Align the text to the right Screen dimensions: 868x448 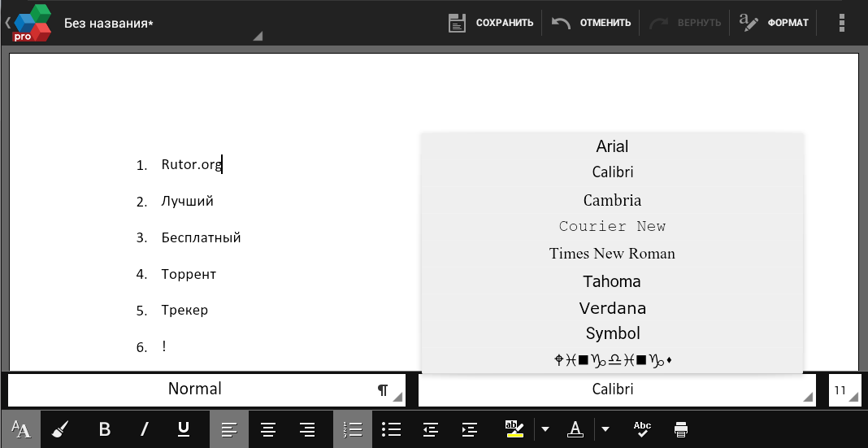click(x=307, y=429)
